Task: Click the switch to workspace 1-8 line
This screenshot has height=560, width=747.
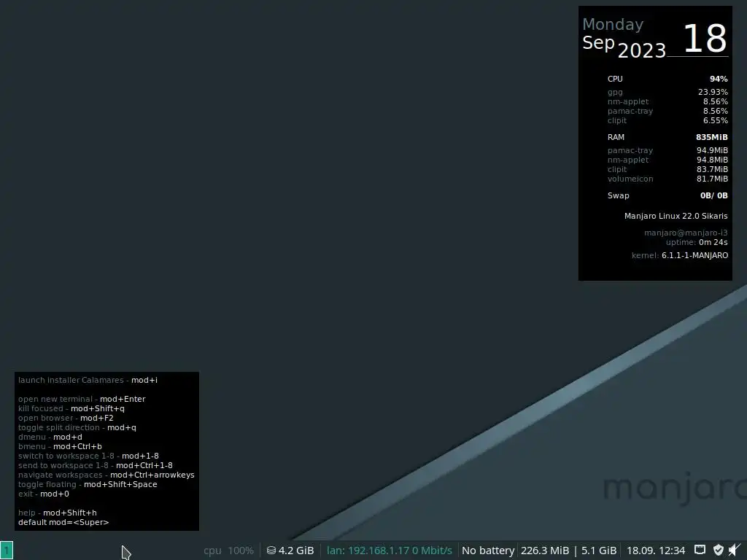Action: (88, 456)
